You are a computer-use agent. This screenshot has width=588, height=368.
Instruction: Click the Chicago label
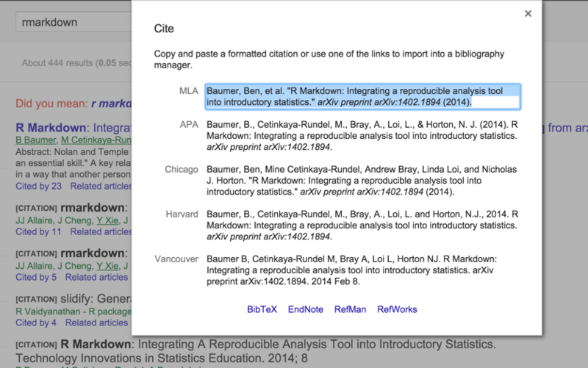click(x=182, y=170)
